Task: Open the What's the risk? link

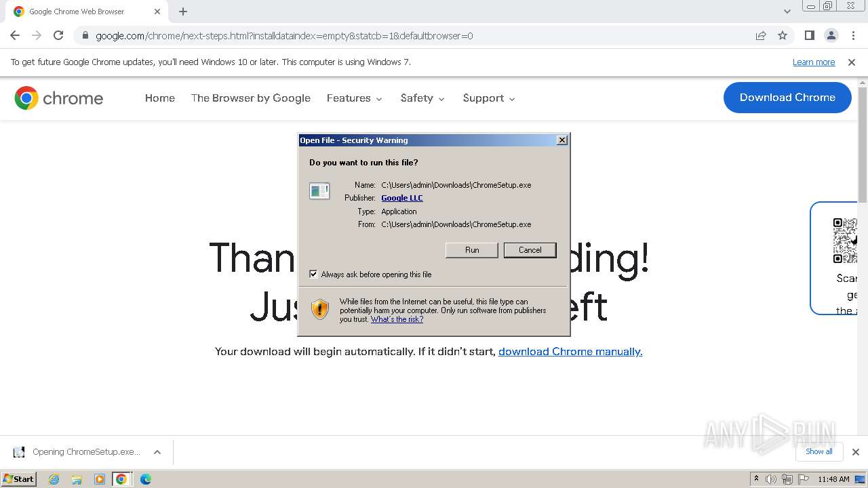Action: (x=397, y=319)
